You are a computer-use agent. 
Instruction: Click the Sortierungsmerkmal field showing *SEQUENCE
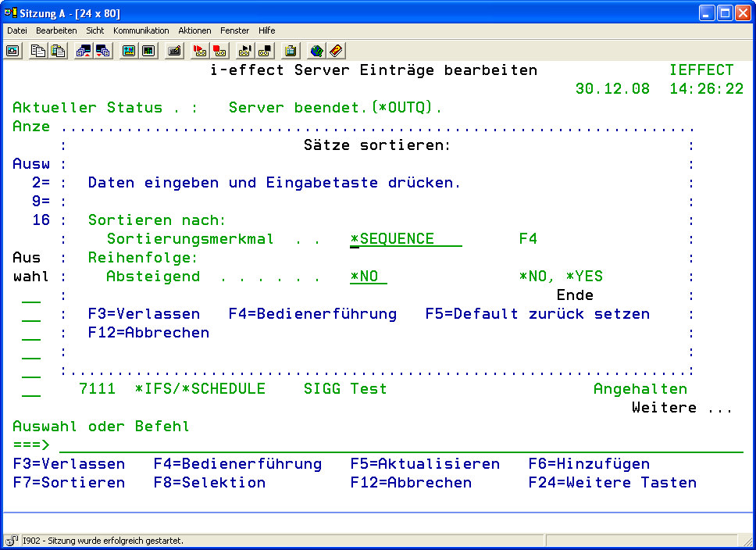point(405,239)
